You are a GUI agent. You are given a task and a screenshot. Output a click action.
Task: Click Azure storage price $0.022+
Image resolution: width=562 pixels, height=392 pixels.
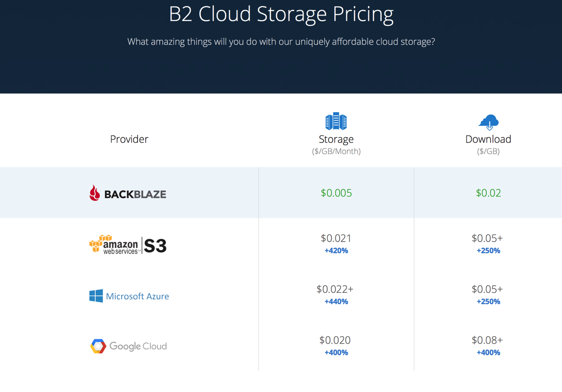(x=335, y=289)
